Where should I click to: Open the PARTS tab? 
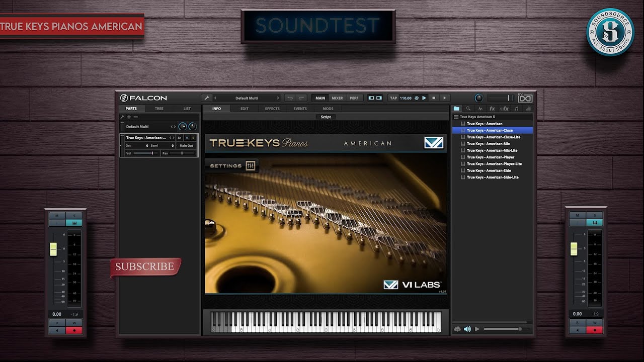pyautogui.click(x=131, y=109)
